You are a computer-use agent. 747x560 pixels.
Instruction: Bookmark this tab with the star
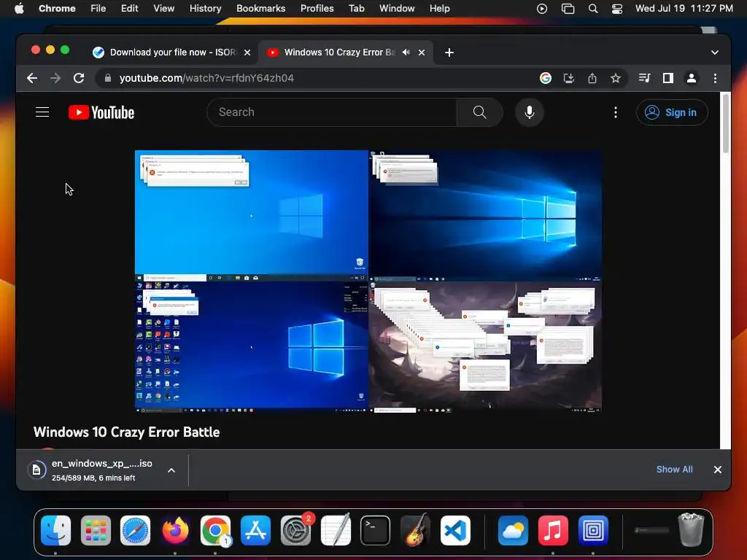point(616,78)
